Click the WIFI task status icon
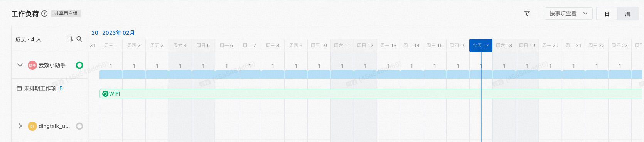 105,94
